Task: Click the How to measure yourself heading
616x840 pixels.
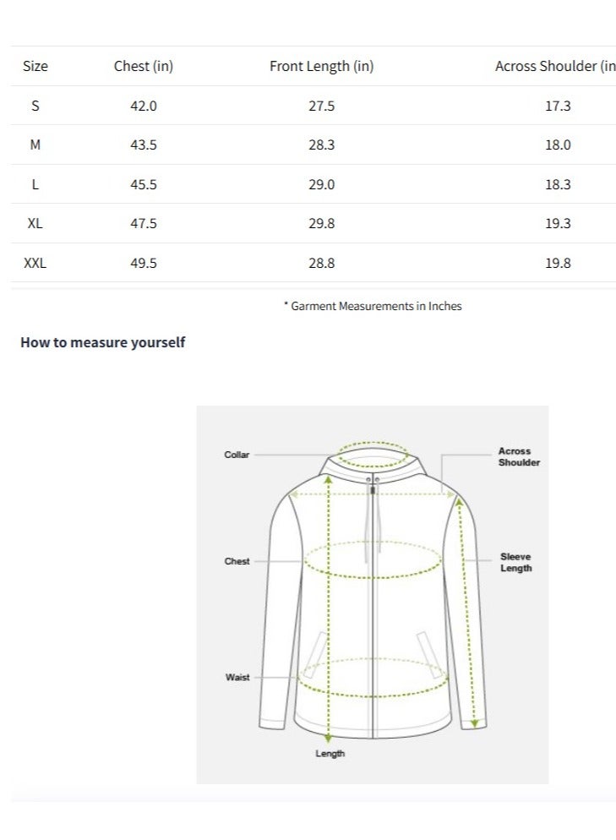Action: [x=102, y=342]
